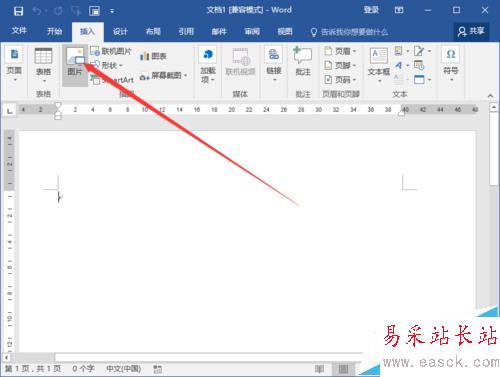Click the language indicator 中文(中国)
Viewport: 500px width, 377px height.
tap(123, 369)
